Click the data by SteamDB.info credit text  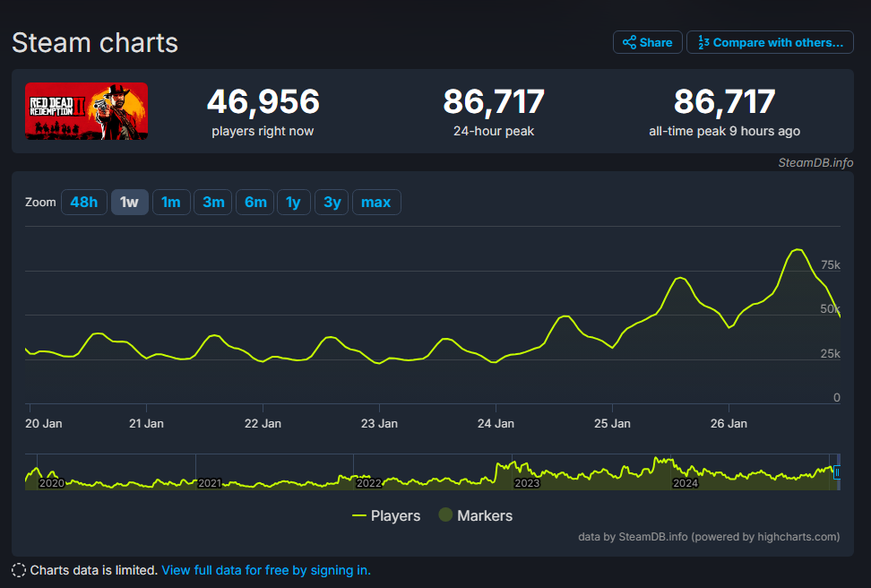click(709, 537)
